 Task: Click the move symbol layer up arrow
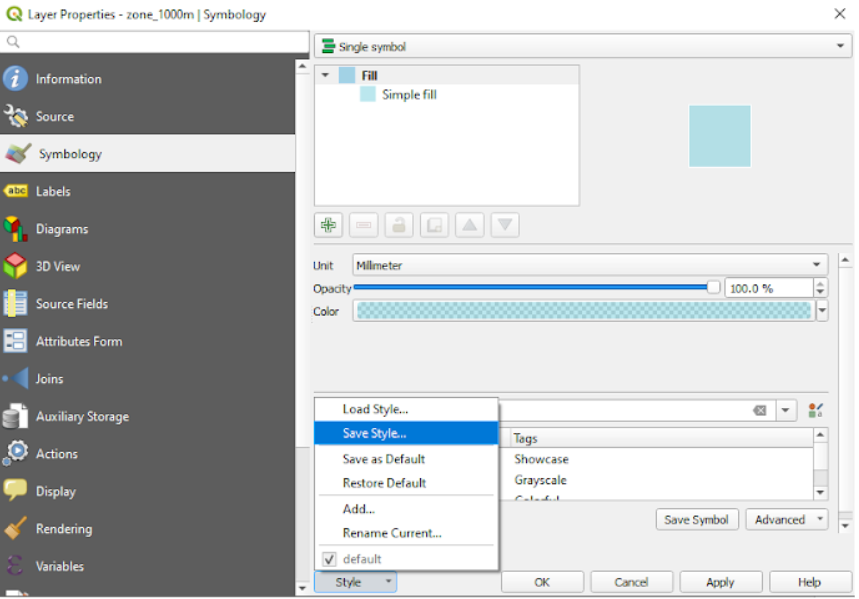pos(469,225)
